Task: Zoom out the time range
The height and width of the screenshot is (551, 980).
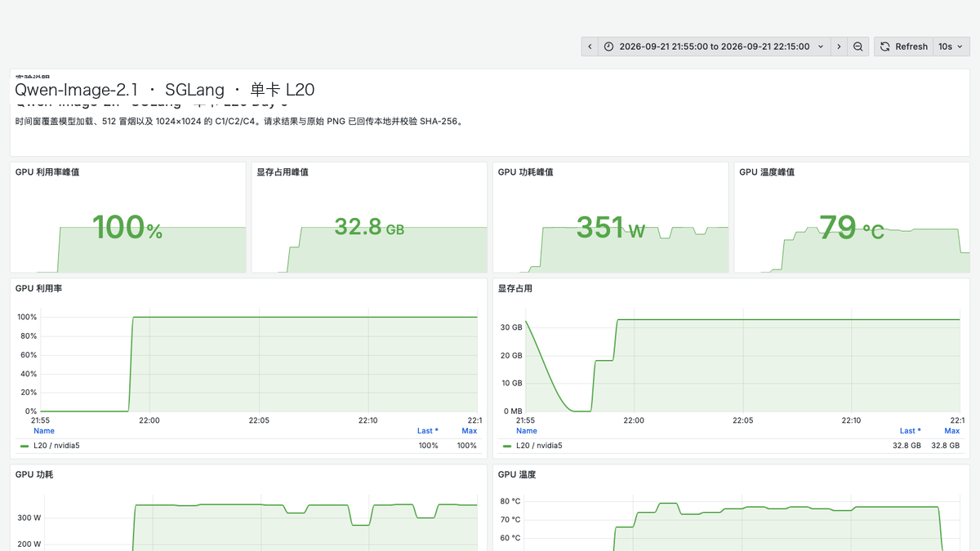Action: (x=858, y=47)
